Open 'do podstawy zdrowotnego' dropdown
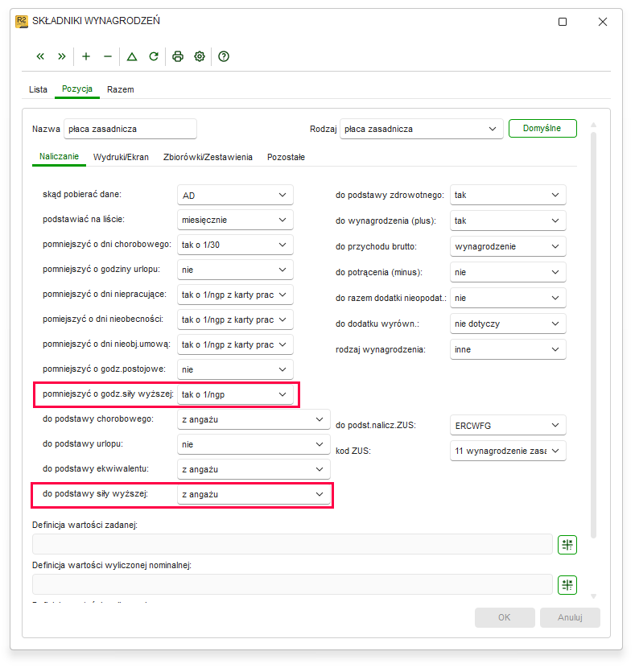Image resolution: width=635 pixels, height=672 pixels. [508, 195]
